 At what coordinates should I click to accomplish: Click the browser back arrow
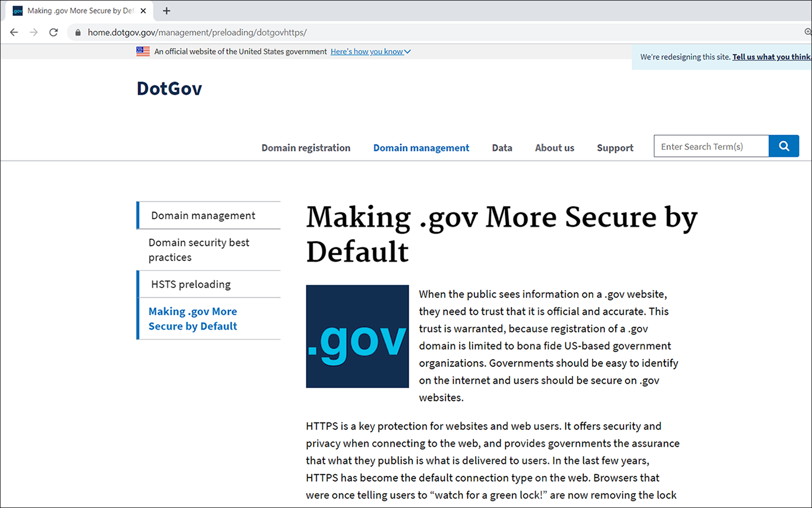(x=14, y=32)
